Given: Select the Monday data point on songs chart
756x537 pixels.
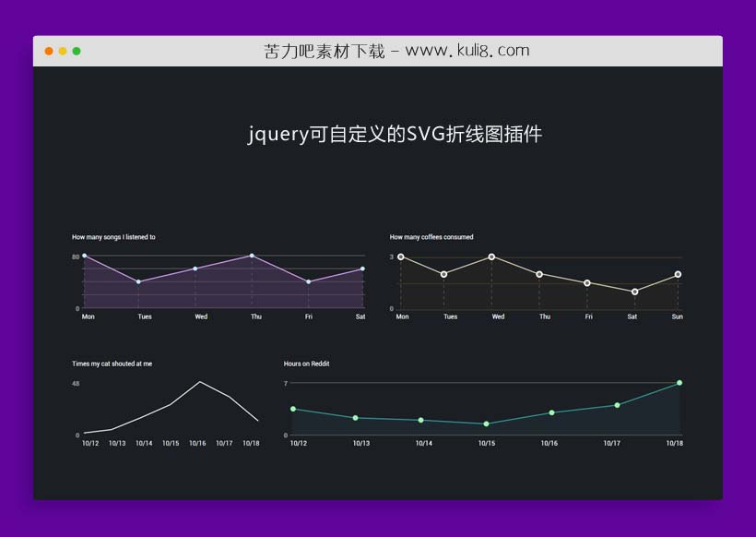Looking at the screenshot, I should pos(82,255).
